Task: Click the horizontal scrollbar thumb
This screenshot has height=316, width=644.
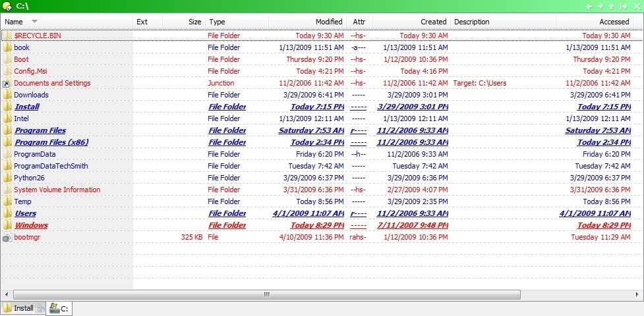Action: (266, 294)
